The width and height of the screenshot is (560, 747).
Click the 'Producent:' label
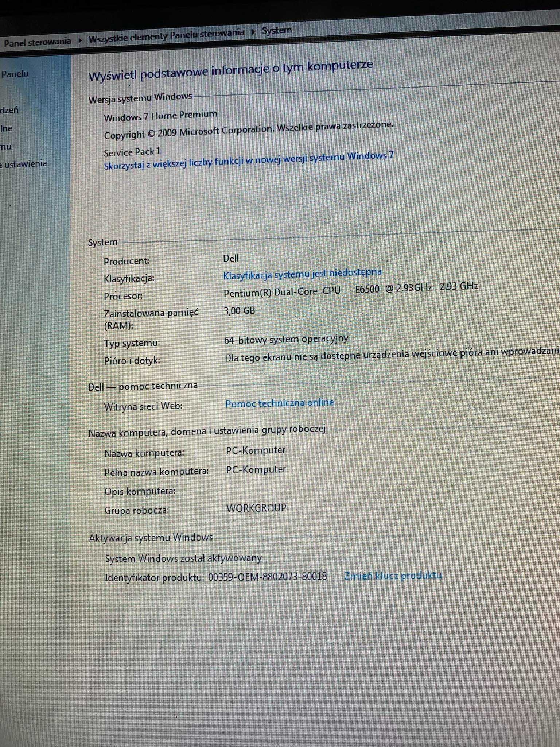point(127,261)
